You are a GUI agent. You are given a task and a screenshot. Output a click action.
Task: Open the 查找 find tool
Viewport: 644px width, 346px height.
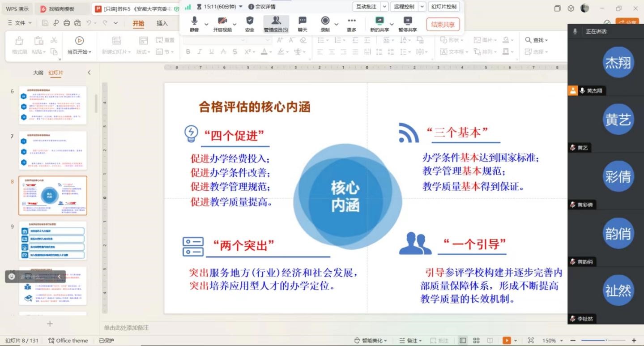[536, 40]
